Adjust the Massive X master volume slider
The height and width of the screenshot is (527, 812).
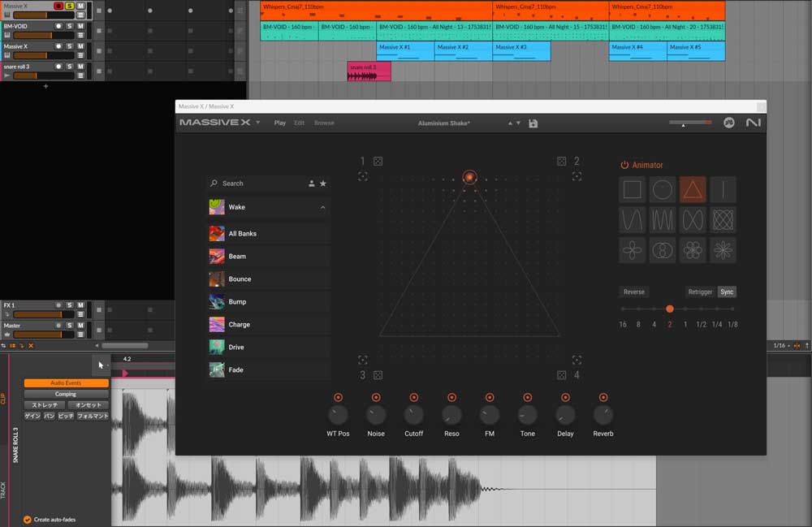tap(689, 123)
